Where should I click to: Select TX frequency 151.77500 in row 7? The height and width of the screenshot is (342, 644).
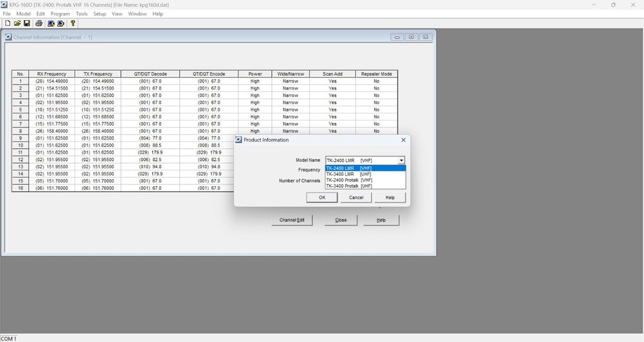point(98,124)
